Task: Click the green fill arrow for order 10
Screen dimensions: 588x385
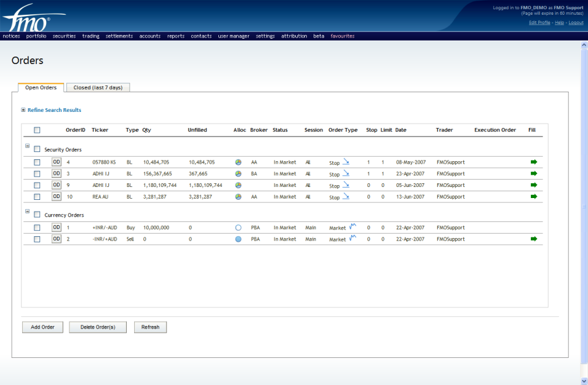Action: pyautogui.click(x=534, y=197)
